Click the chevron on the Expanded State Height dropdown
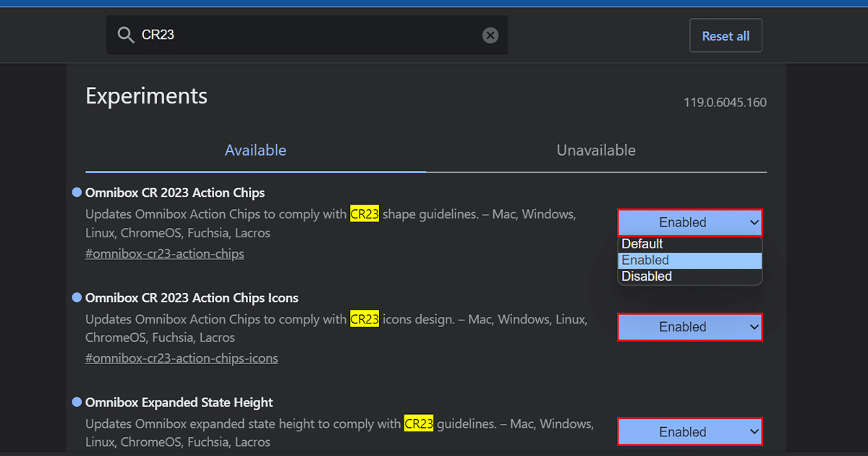Image resolution: width=868 pixels, height=456 pixels. click(753, 431)
